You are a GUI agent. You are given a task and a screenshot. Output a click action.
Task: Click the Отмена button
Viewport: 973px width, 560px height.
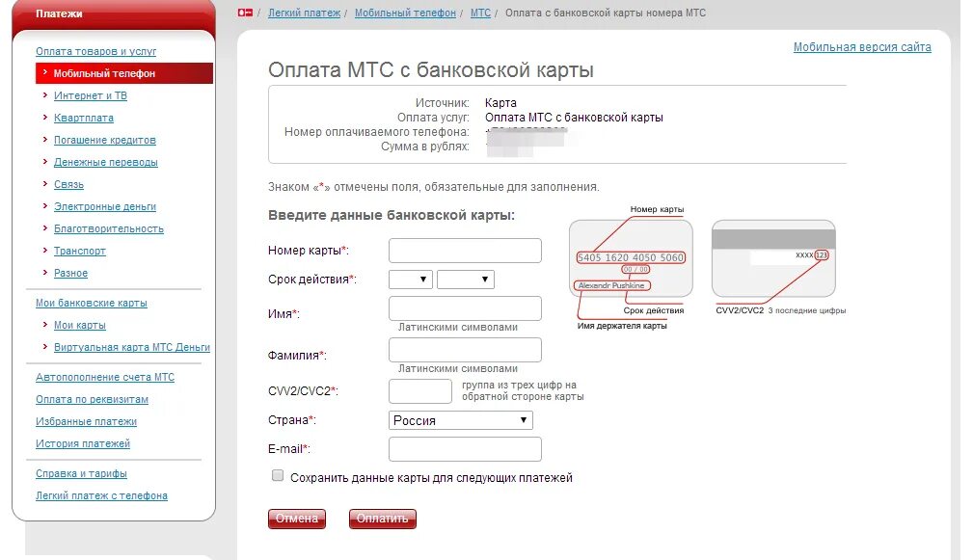click(x=297, y=519)
